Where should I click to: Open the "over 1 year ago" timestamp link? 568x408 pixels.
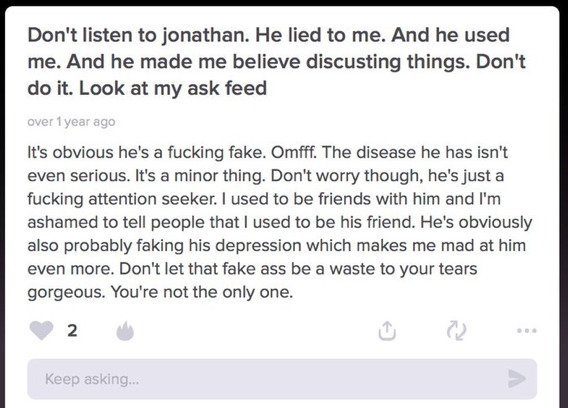click(x=71, y=122)
